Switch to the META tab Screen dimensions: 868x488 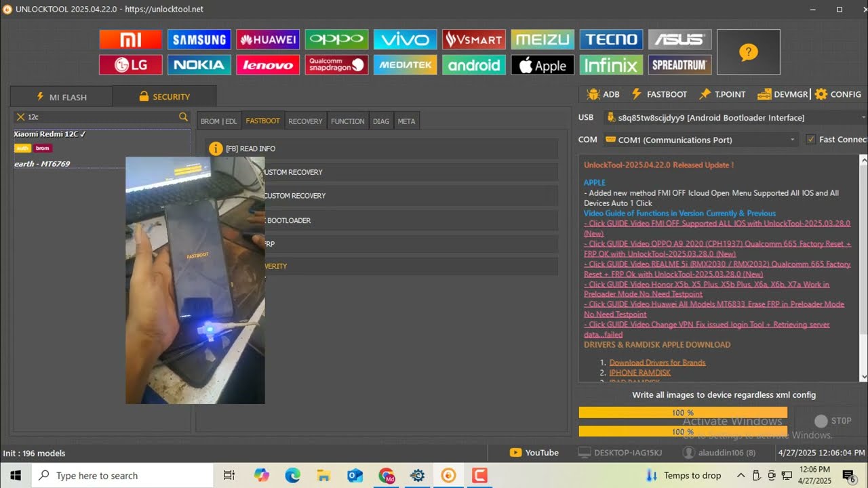[406, 121]
